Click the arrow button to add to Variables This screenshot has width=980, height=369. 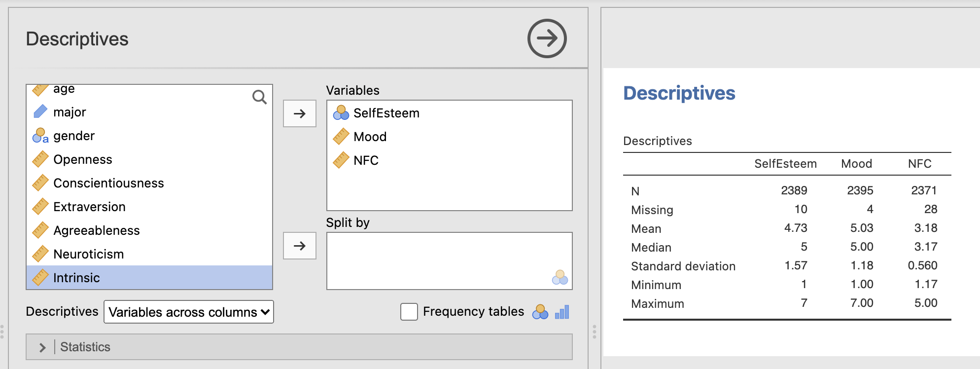click(300, 113)
